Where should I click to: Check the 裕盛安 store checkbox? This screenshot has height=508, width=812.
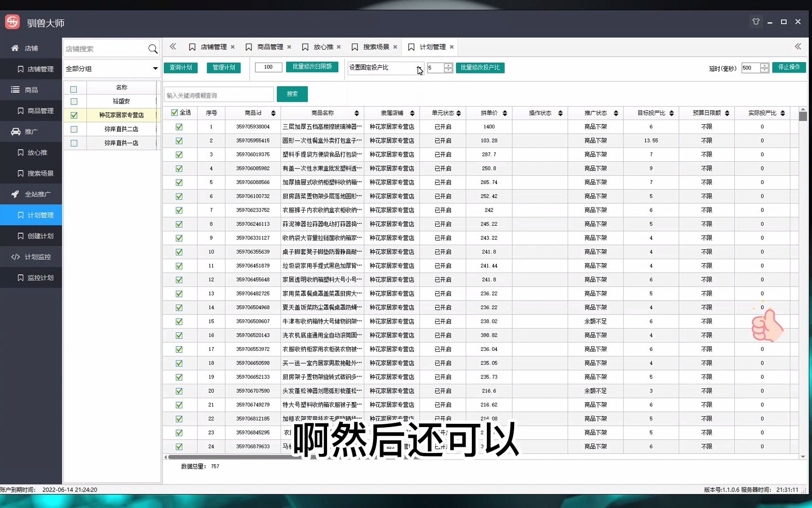point(74,101)
